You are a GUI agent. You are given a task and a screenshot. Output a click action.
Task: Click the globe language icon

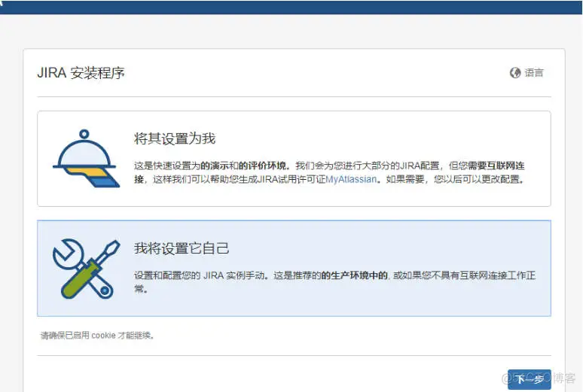515,73
